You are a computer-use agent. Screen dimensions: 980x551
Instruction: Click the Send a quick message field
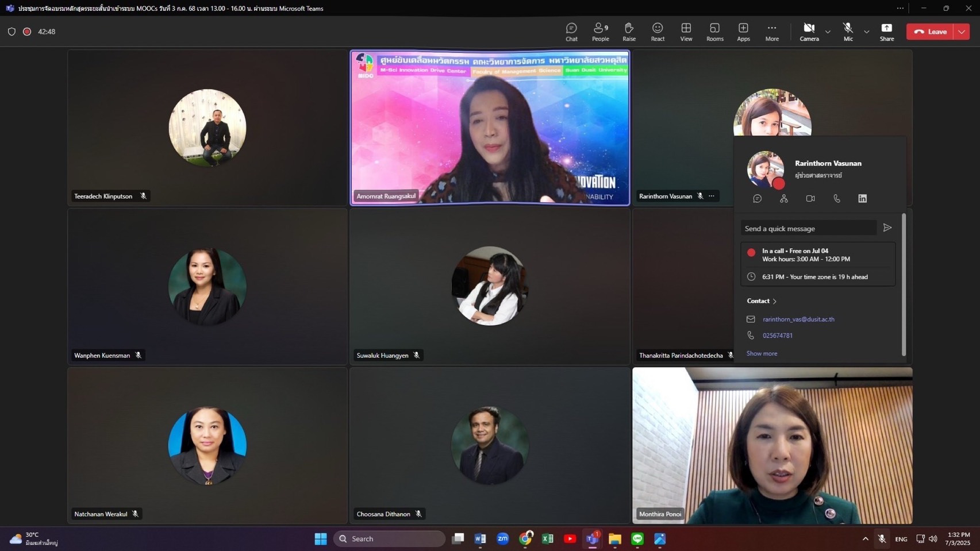pyautogui.click(x=808, y=229)
